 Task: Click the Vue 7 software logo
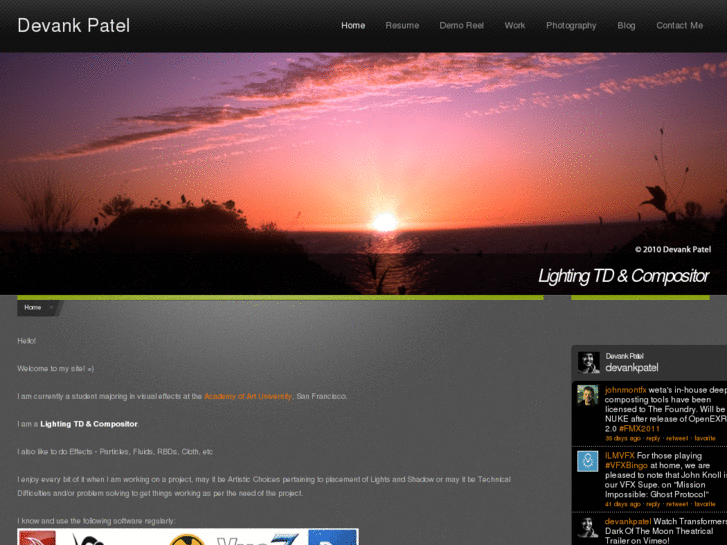pos(258,538)
